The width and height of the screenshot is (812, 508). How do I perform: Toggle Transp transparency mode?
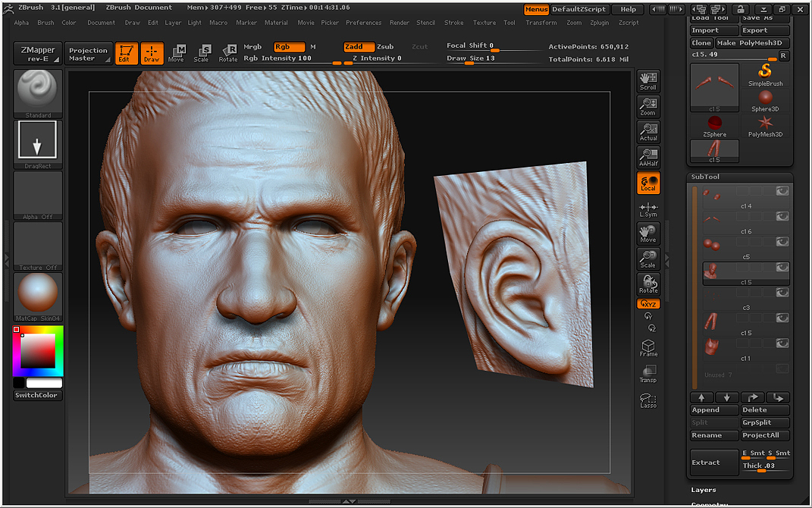(648, 374)
